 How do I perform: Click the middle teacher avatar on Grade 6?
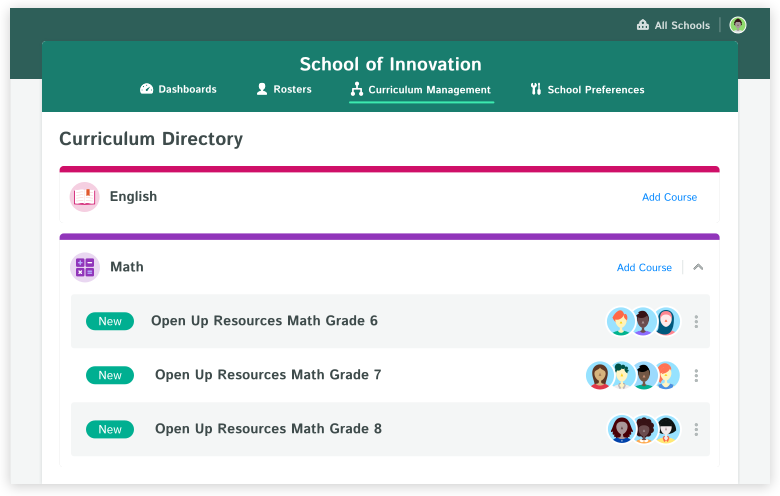click(643, 321)
